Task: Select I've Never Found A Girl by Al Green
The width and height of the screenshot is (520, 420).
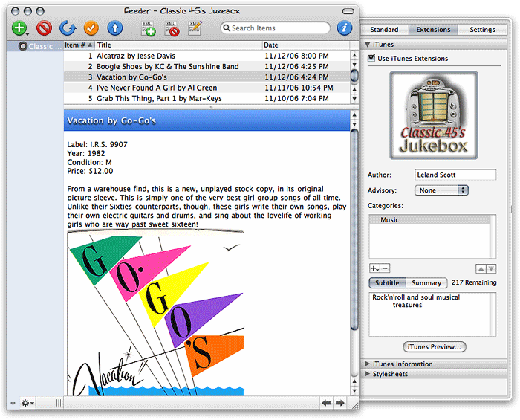Action: click(207, 88)
